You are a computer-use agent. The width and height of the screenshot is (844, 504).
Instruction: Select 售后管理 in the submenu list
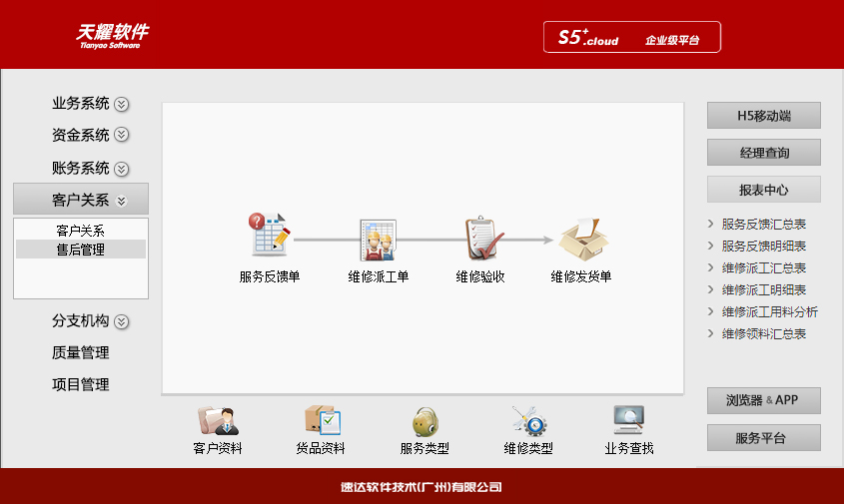click(81, 250)
